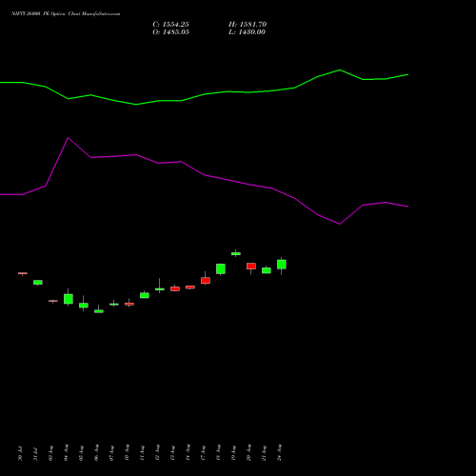
Task: Click the 07 Aug date label
Action: [111, 453]
